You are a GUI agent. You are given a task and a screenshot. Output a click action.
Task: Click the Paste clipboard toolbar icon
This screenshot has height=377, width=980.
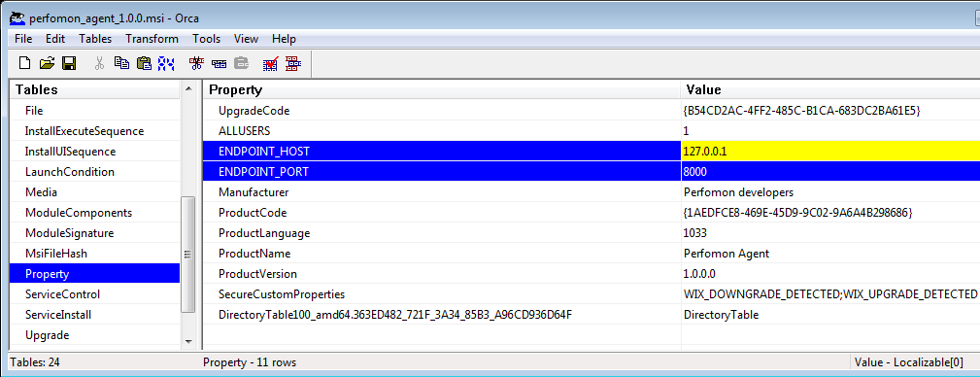click(x=144, y=63)
